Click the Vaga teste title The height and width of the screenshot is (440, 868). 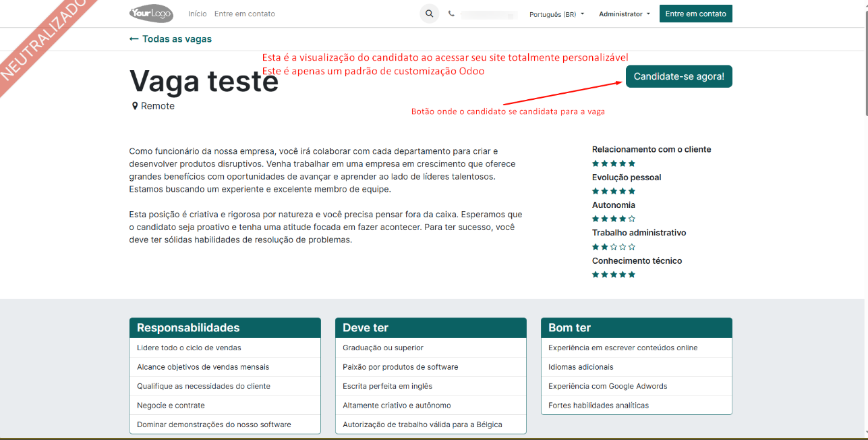point(204,81)
